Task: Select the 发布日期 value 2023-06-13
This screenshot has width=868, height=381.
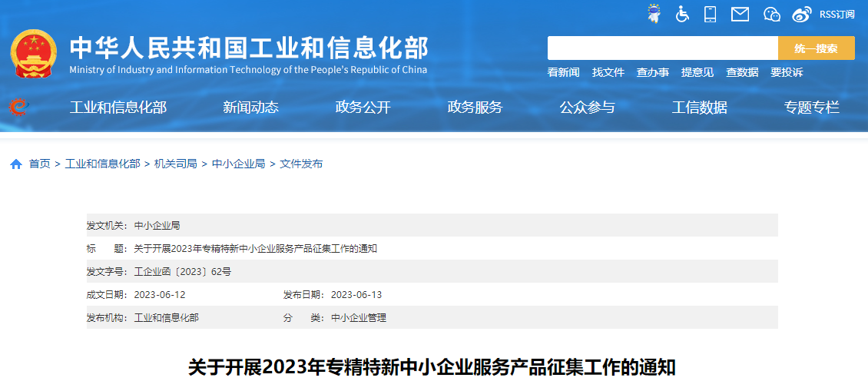Action: (x=356, y=295)
